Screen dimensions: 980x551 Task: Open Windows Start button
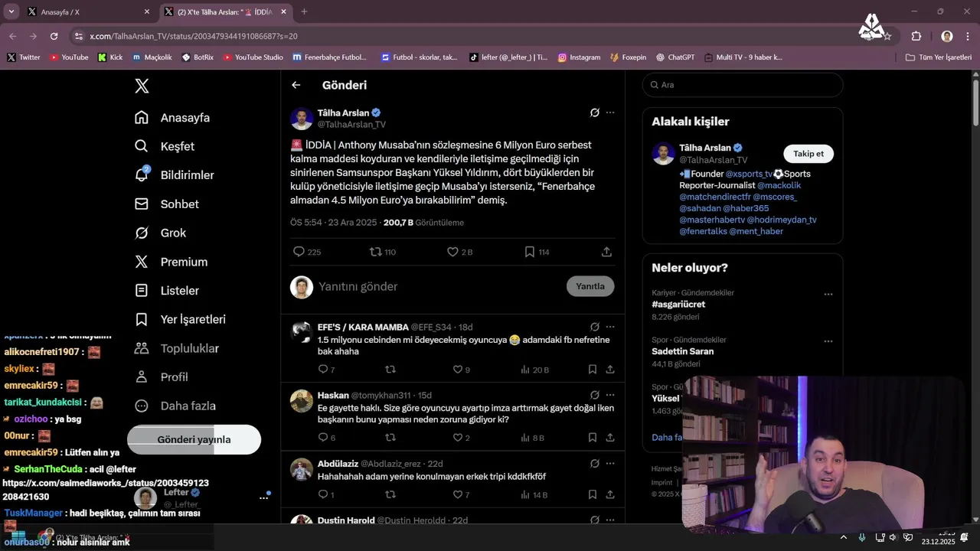coord(19,536)
